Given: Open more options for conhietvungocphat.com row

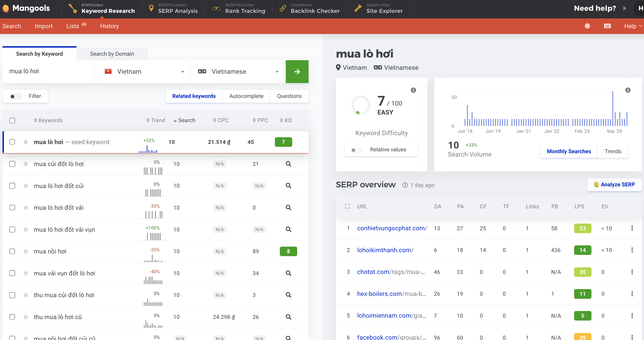Looking at the screenshot, I should coord(632,228).
